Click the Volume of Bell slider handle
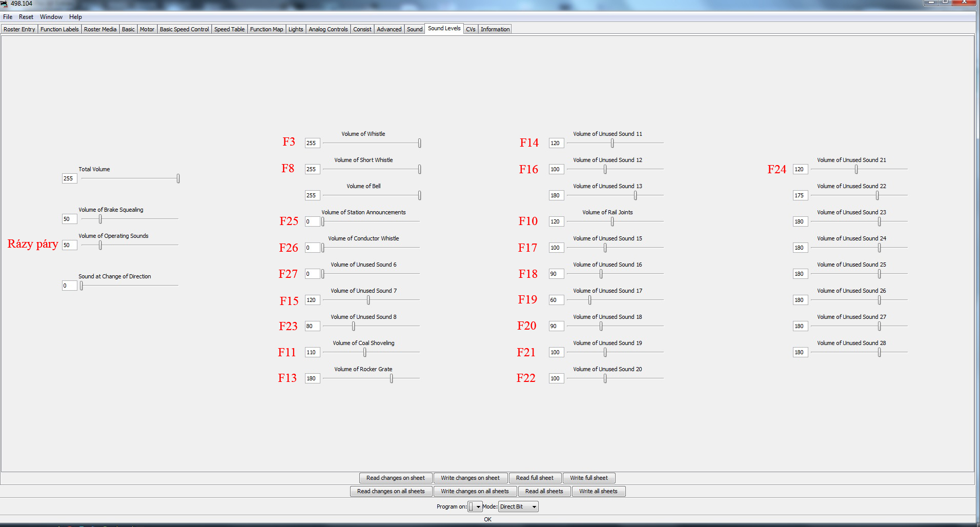Screen dimensions: 980x527 [x=419, y=195]
